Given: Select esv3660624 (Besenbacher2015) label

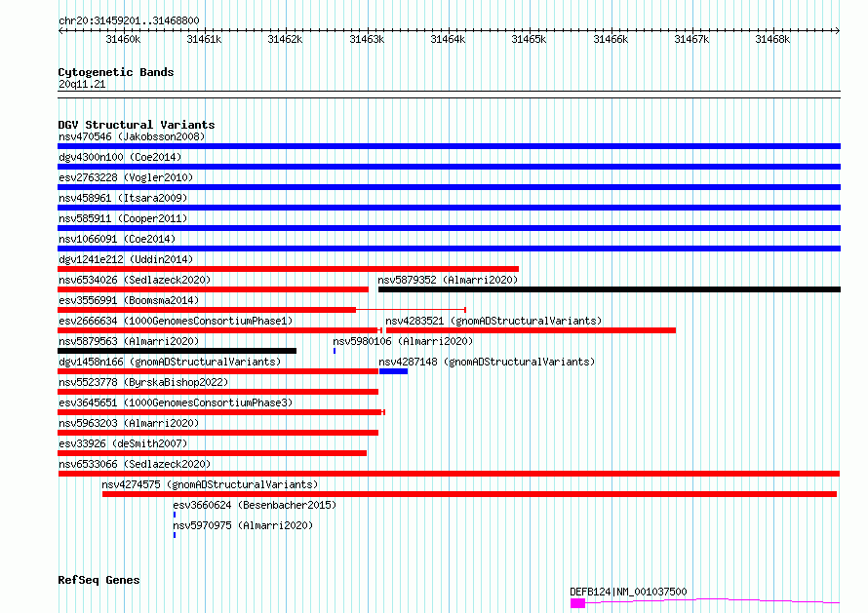Looking at the screenshot, I should (x=255, y=505).
